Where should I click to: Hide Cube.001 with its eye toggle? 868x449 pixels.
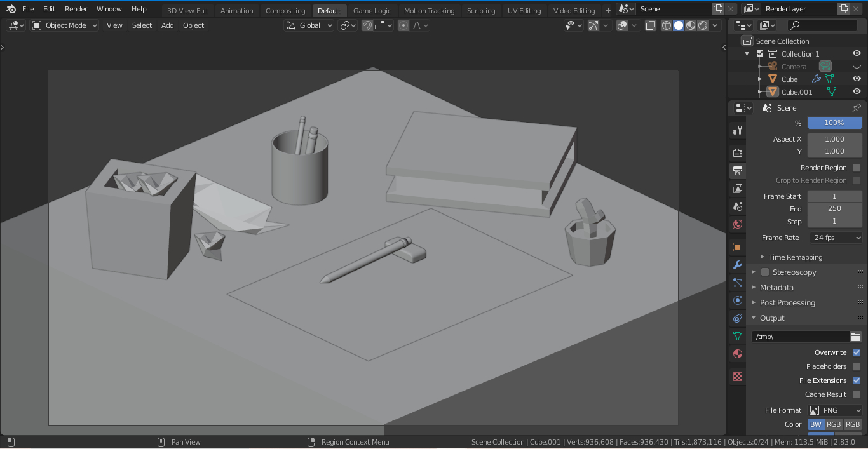click(x=857, y=91)
